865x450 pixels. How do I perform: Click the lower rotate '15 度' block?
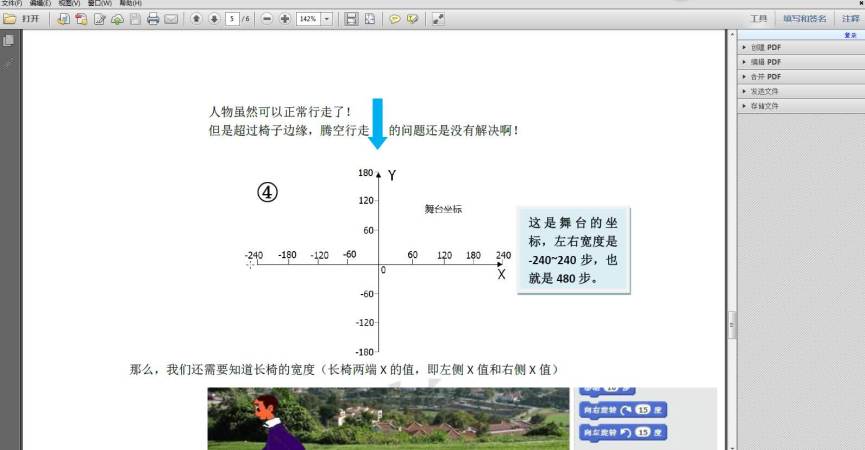pos(623,432)
